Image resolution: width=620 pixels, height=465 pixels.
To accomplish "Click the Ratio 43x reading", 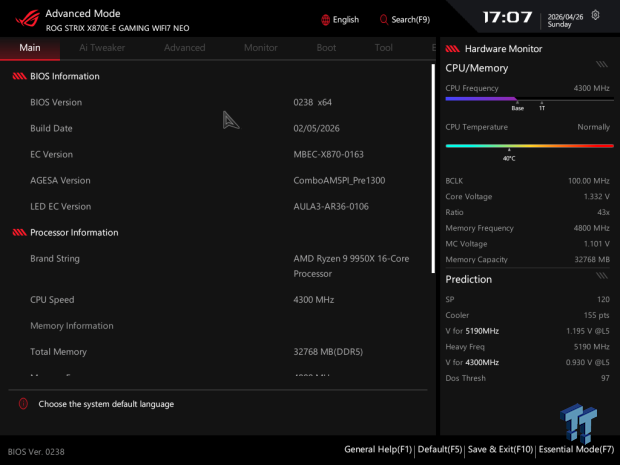I will 527,213.
